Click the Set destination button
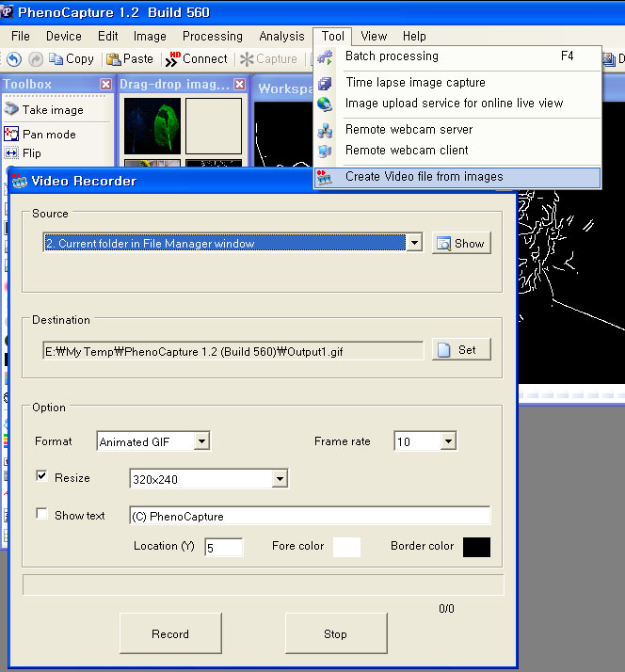The image size is (625, 672). (461, 350)
